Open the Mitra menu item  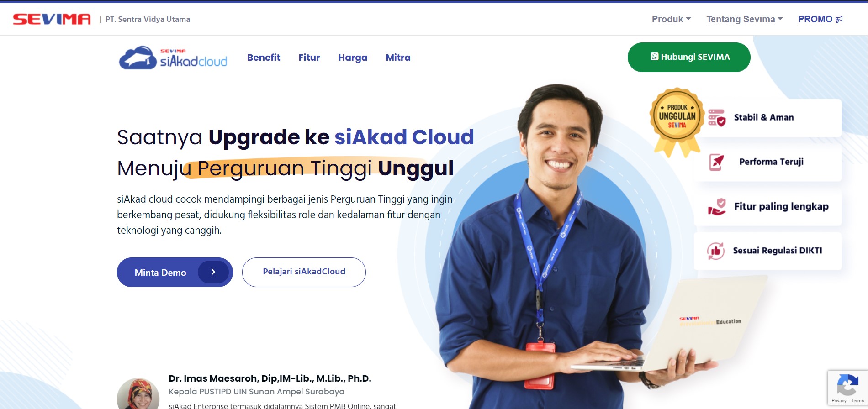pos(398,58)
